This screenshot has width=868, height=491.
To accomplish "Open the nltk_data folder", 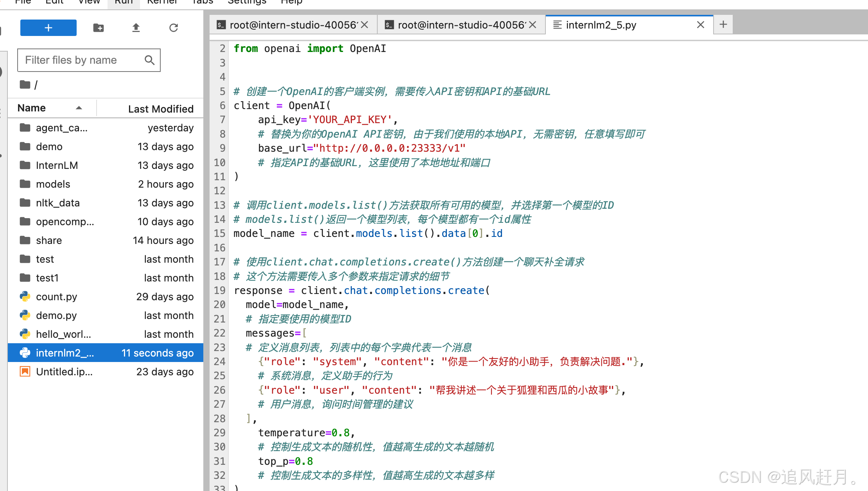I will tap(106, 203).
